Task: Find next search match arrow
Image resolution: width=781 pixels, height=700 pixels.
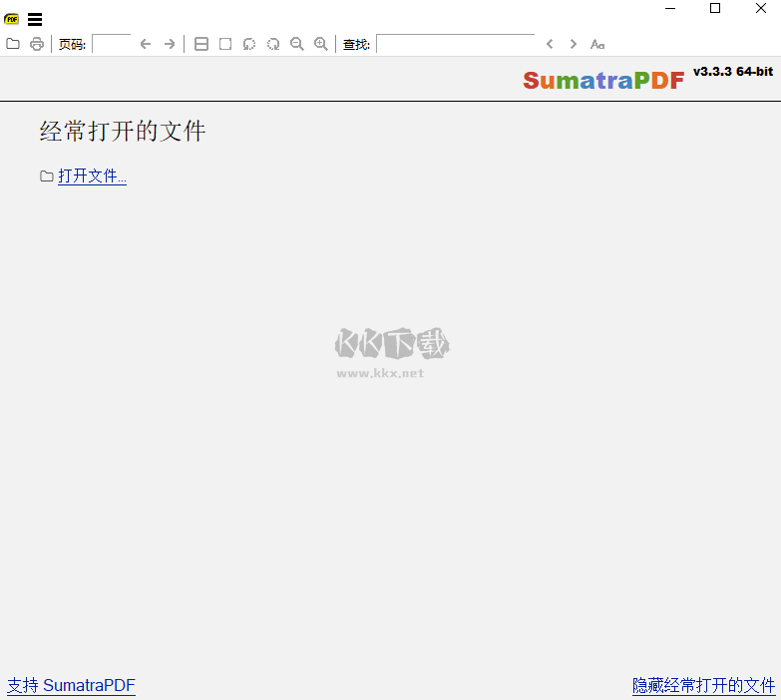Action: [574, 44]
